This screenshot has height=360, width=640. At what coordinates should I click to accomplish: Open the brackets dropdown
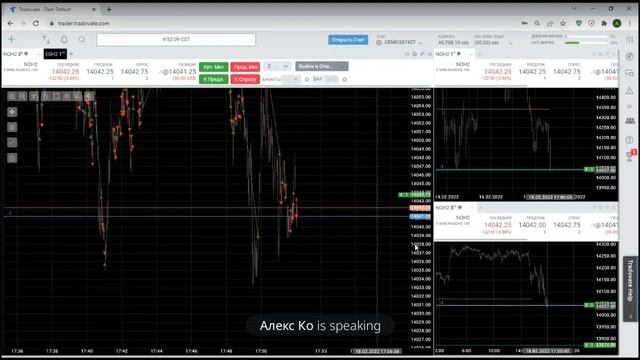coord(291,80)
